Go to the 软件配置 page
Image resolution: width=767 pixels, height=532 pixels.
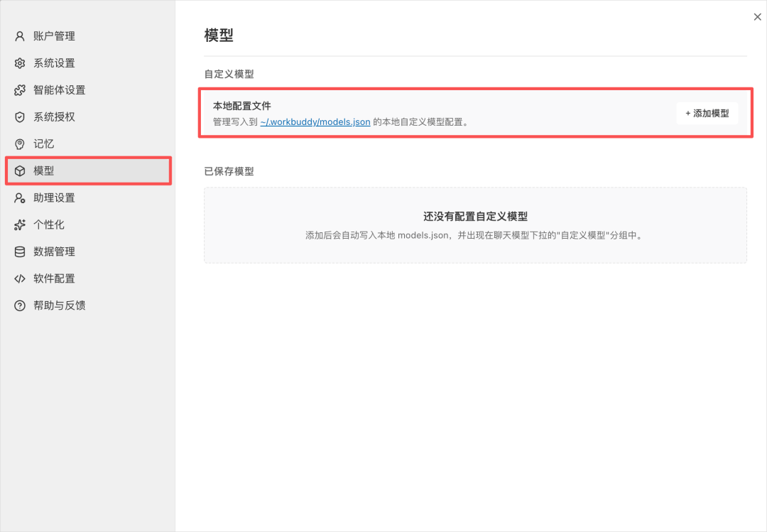point(88,278)
